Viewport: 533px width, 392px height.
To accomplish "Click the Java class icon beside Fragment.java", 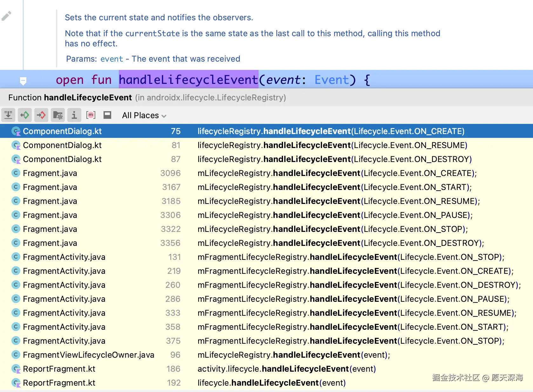I will [x=16, y=173].
